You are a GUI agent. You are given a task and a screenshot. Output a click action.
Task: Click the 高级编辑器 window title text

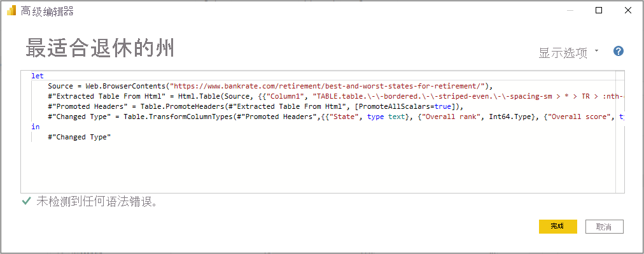(47, 11)
